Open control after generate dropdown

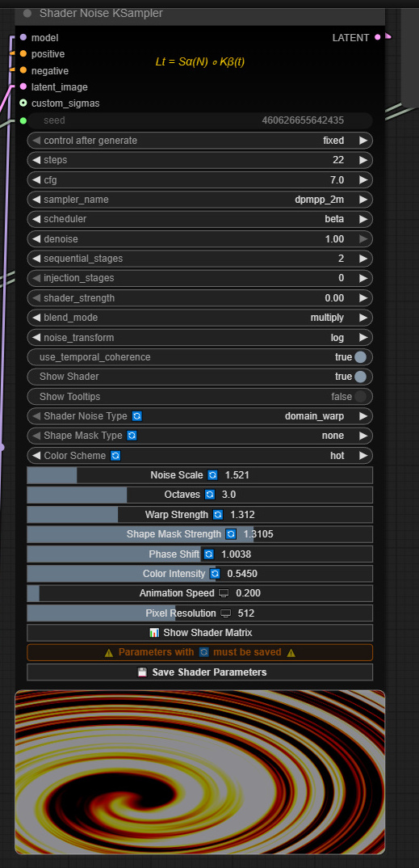(199, 141)
